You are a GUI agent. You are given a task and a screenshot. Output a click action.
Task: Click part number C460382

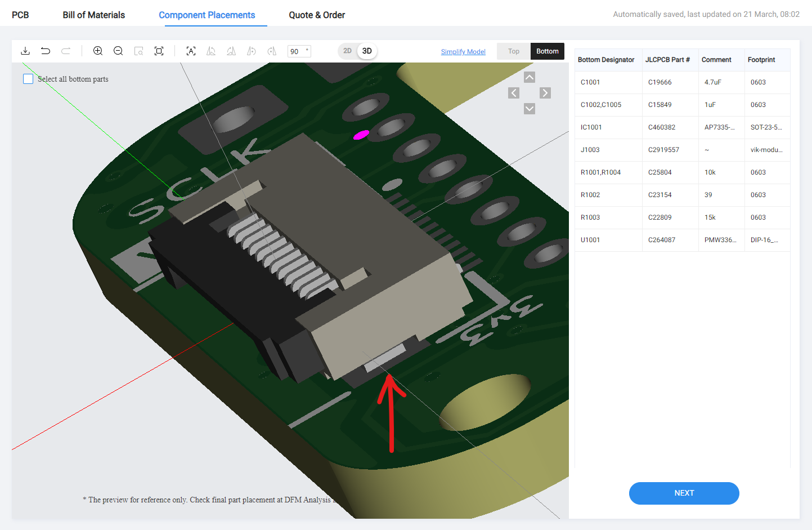(x=662, y=127)
